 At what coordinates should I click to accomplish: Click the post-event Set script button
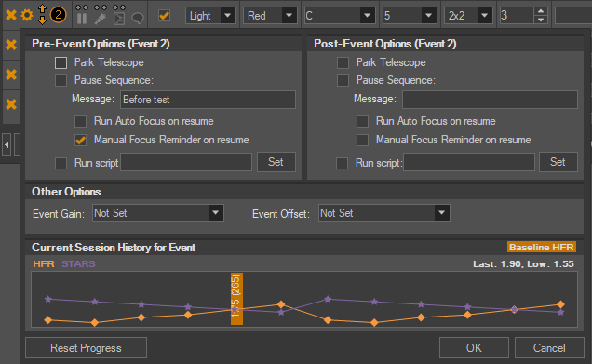coord(558,162)
